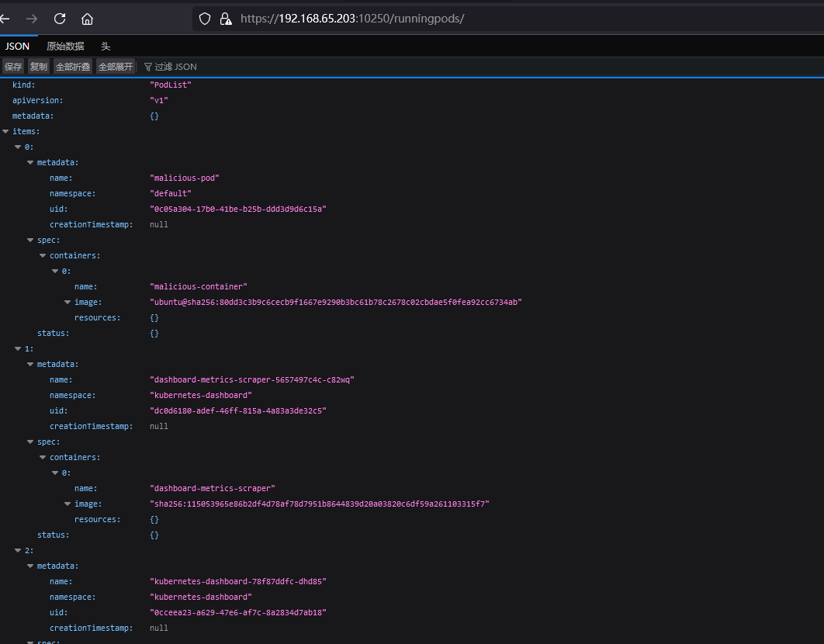The image size is (824, 644).
Task: Switch to the JSON tab
Action: coord(17,47)
